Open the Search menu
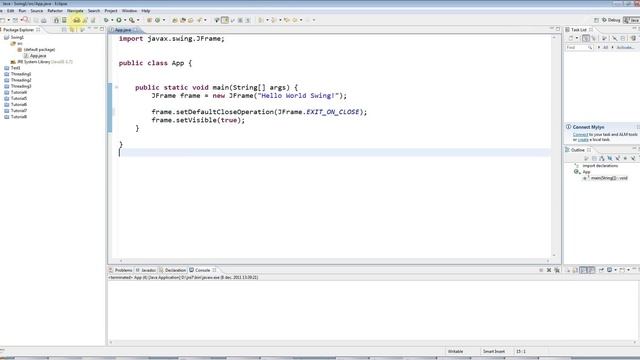Screen dimensions: 640x360 tap(94, 11)
